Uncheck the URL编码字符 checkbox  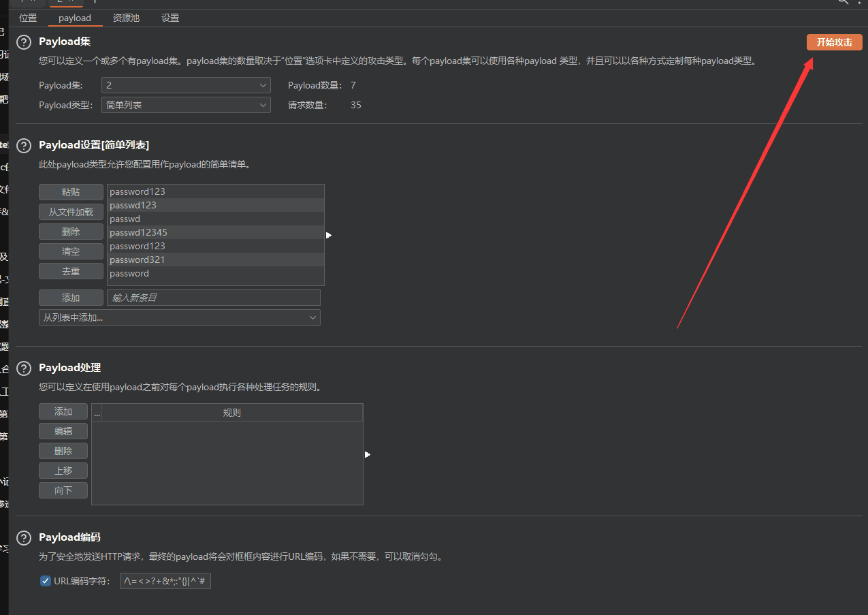coord(46,581)
